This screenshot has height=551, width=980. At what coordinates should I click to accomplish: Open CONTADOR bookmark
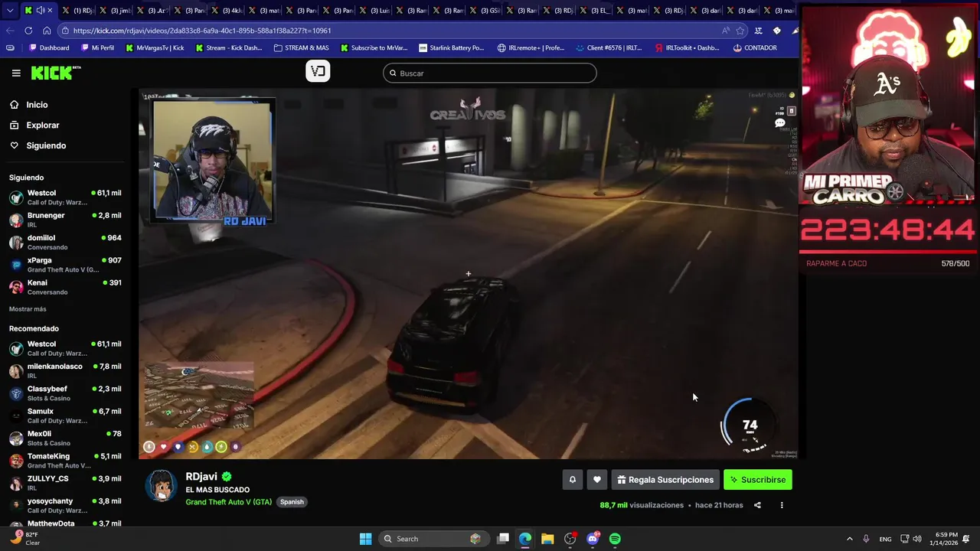(755, 47)
